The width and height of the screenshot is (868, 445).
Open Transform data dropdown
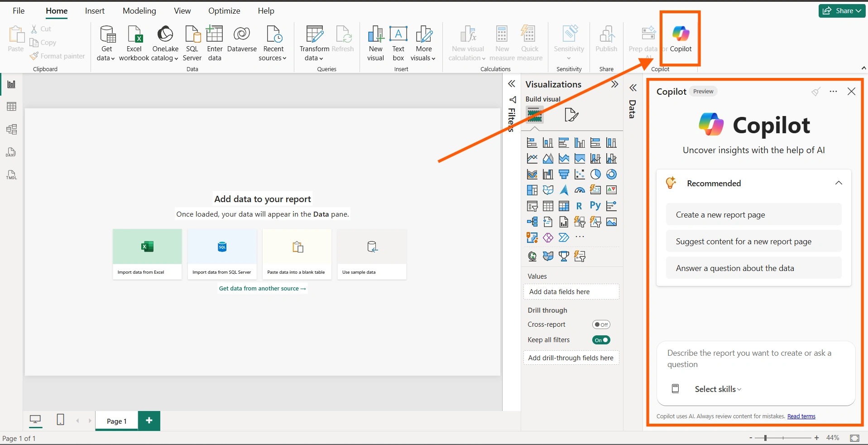click(314, 44)
